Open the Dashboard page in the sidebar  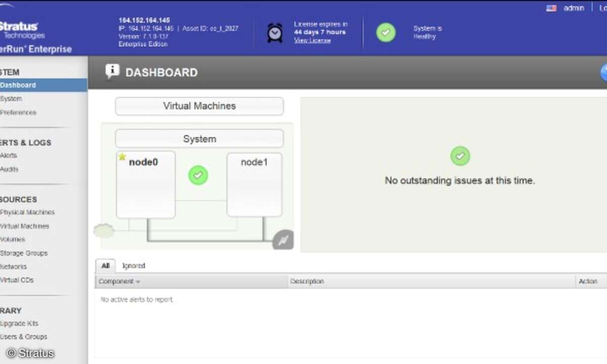[x=44, y=85]
